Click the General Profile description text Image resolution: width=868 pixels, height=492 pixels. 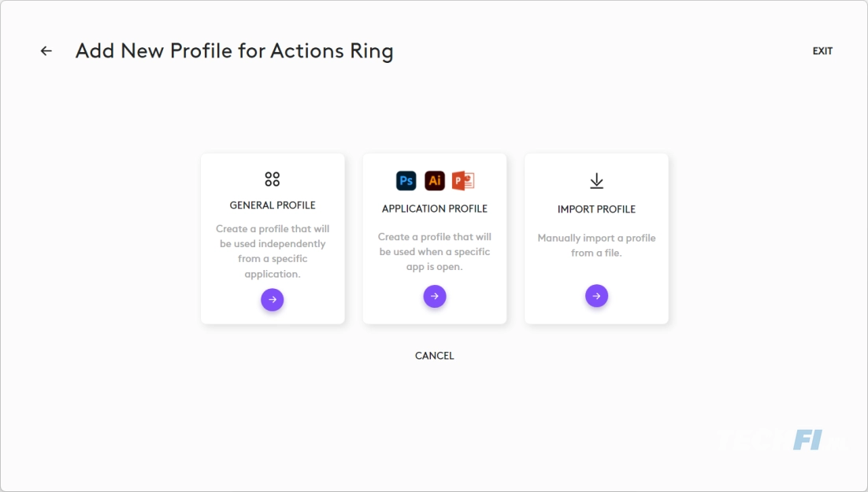[x=273, y=251]
